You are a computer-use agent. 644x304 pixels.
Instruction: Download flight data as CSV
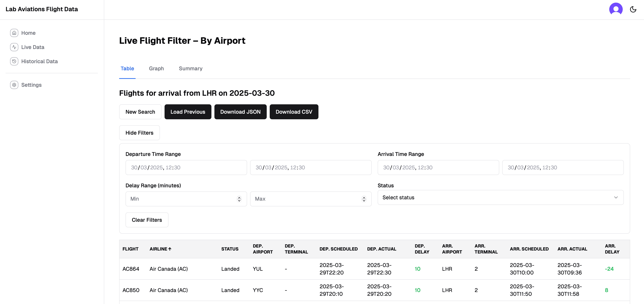[x=294, y=112]
